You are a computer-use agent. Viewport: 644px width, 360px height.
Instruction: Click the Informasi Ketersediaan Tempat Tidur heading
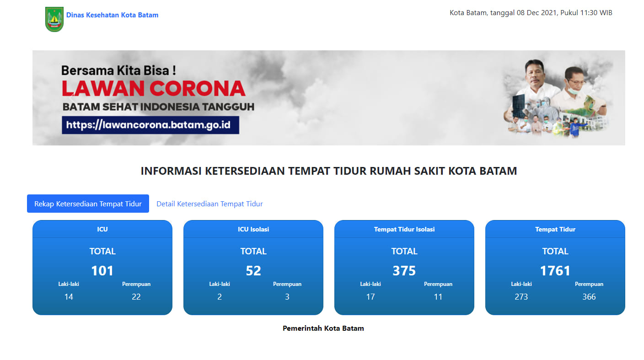click(329, 171)
